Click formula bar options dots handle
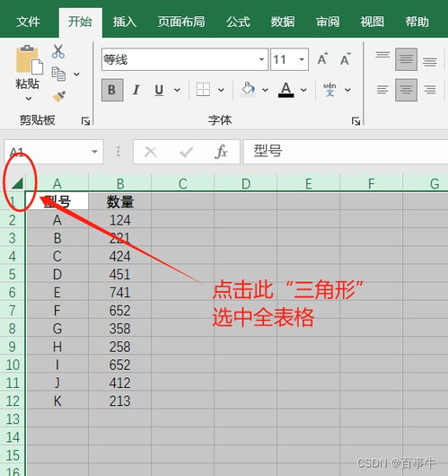The image size is (448, 476). (119, 152)
